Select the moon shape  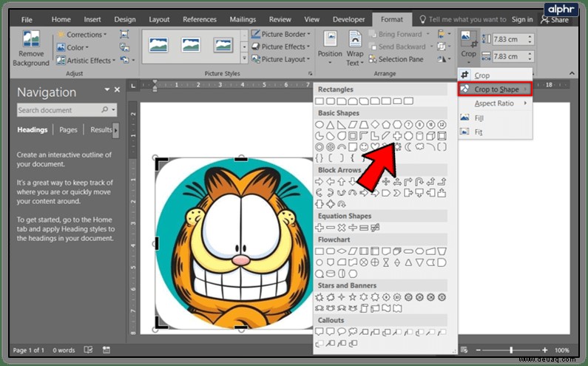point(408,147)
